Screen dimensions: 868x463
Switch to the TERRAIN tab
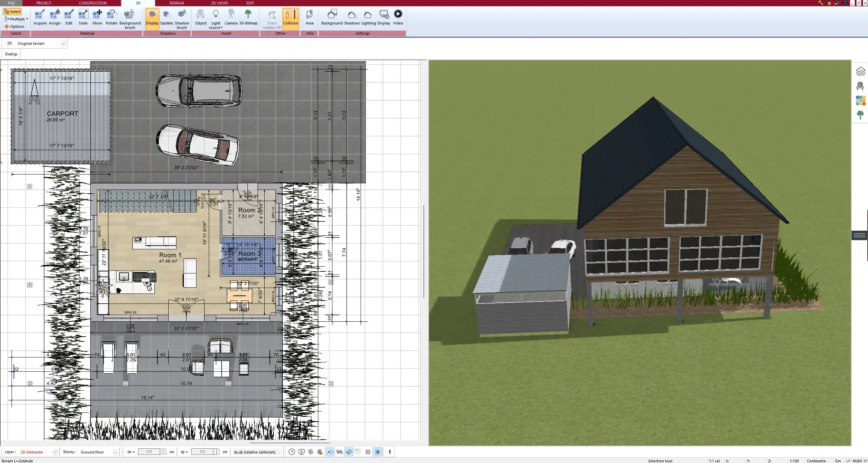point(176,3)
